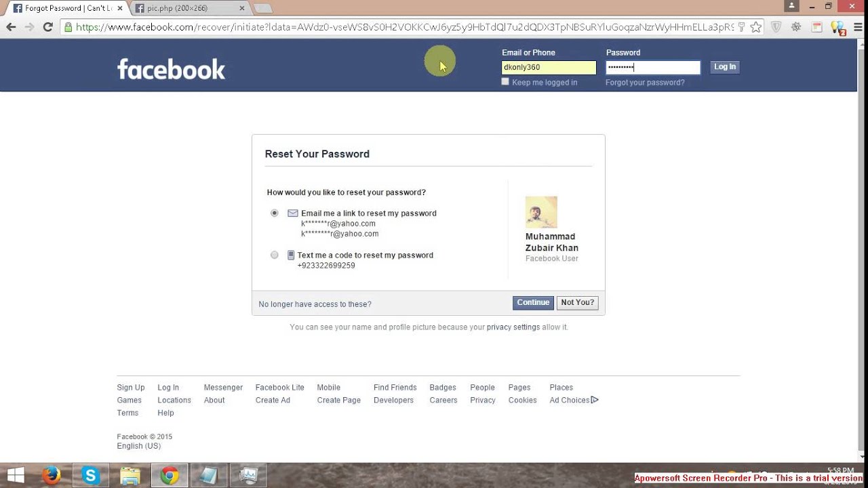Click the browser address bar URL
868x488 pixels.
(x=404, y=27)
